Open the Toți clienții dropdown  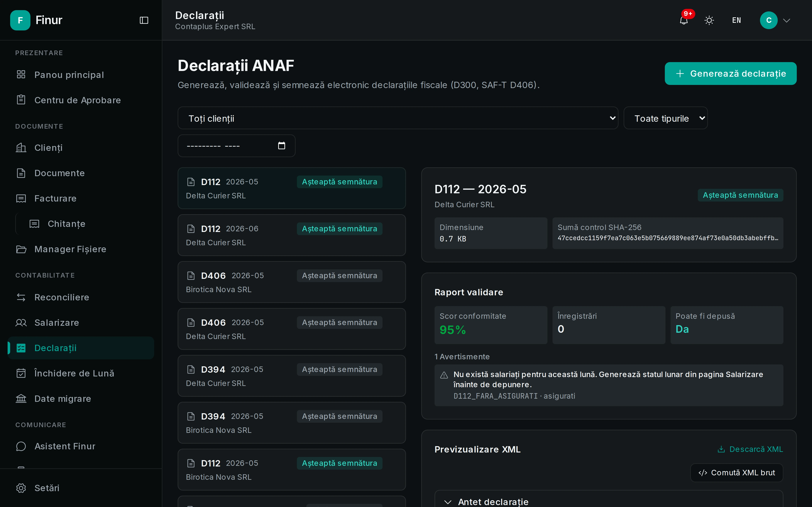(398, 118)
